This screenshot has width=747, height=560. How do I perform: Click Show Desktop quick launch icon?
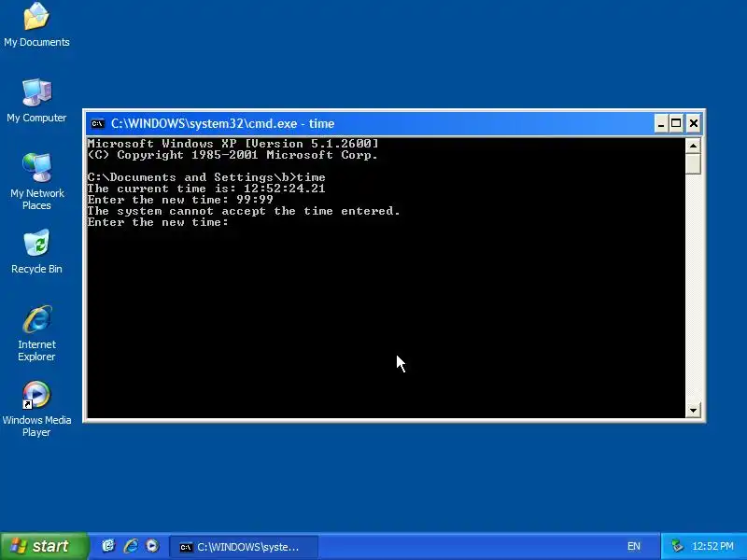pyautogui.click(x=108, y=546)
